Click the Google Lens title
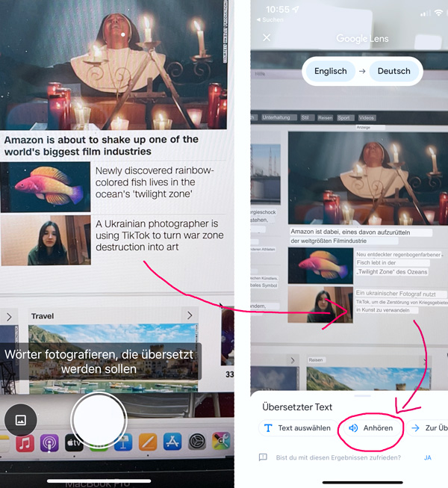Screen dimensions: 448x488 coord(362,38)
